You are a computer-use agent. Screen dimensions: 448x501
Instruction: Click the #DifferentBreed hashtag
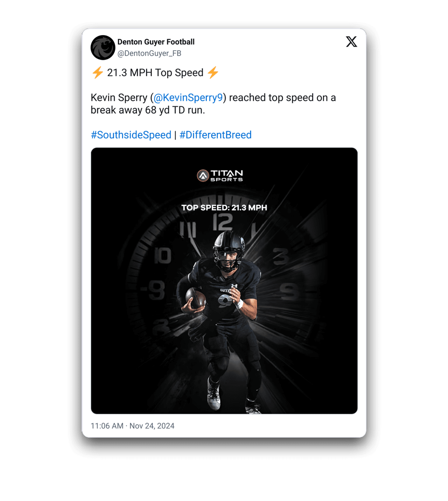[x=216, y=135]
